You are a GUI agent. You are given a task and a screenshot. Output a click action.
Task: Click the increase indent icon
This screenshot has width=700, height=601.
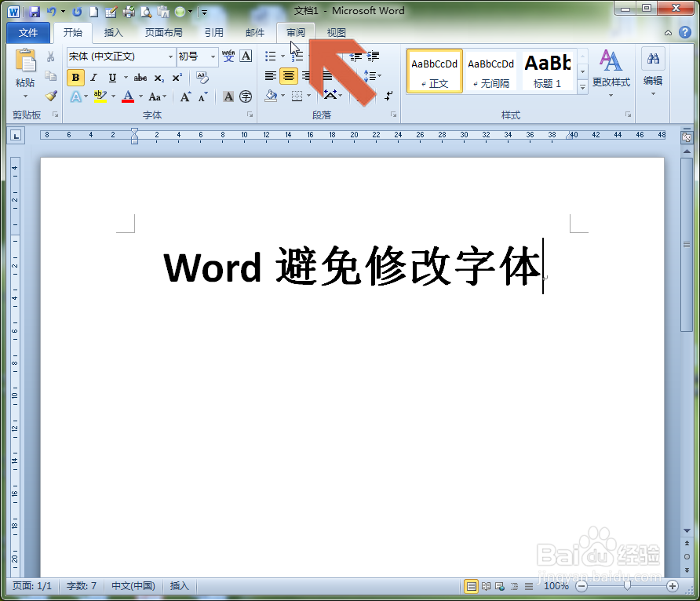[374, 56]
